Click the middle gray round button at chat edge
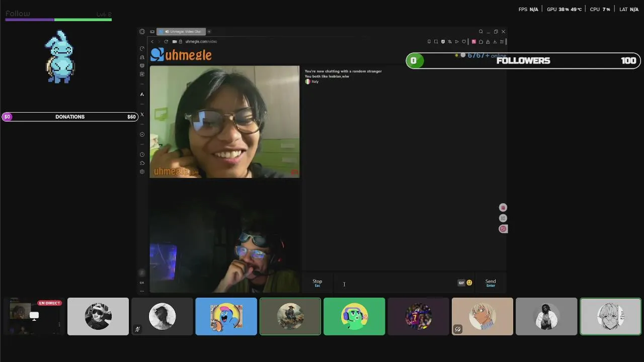 pos(503,218)
